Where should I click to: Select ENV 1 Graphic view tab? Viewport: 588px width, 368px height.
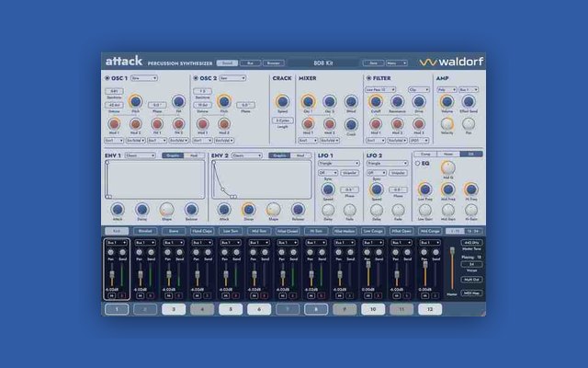(x=173, y=155)
